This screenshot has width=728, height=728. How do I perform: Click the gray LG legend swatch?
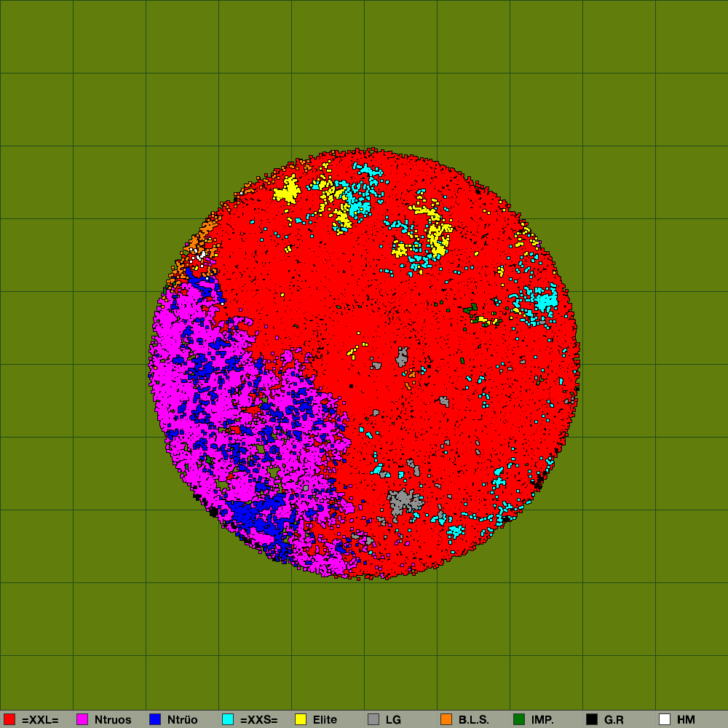coord(373,719)
